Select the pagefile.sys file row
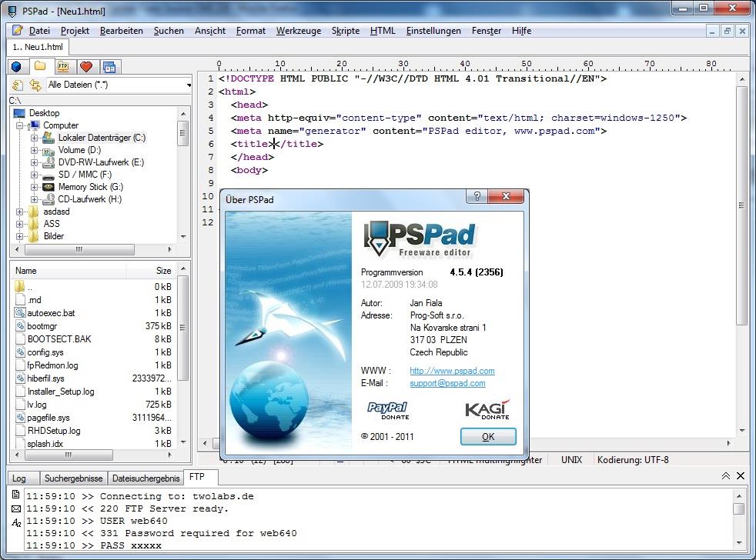This screenshot has height=560, width=756. point(93,418)
